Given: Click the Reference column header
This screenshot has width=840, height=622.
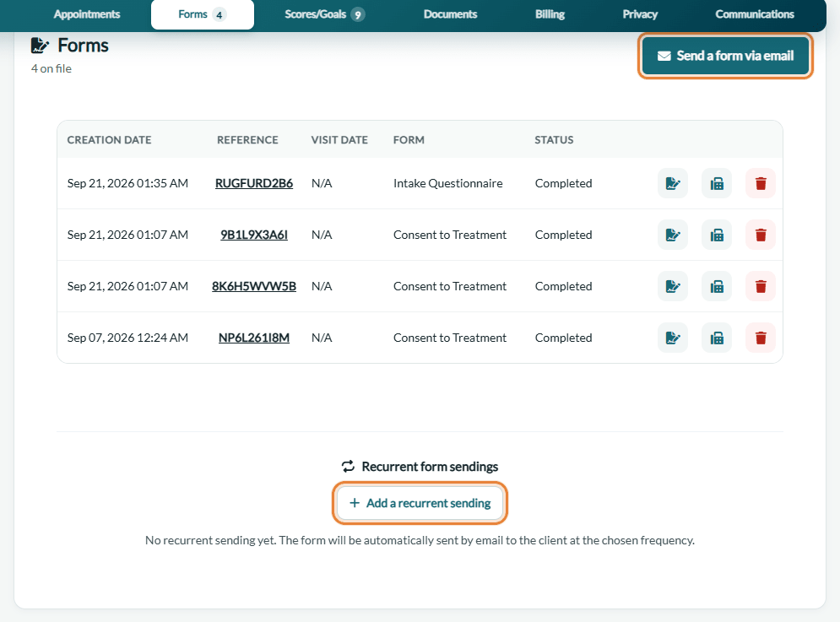Looking at the screenshot, I should (x=247, y=140).
